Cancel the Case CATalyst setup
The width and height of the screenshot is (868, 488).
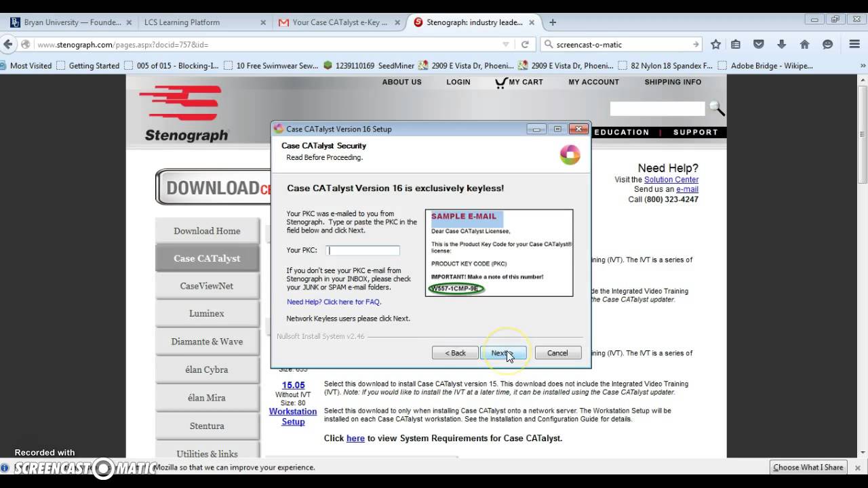pyautogui.click(x=557, y=353)
